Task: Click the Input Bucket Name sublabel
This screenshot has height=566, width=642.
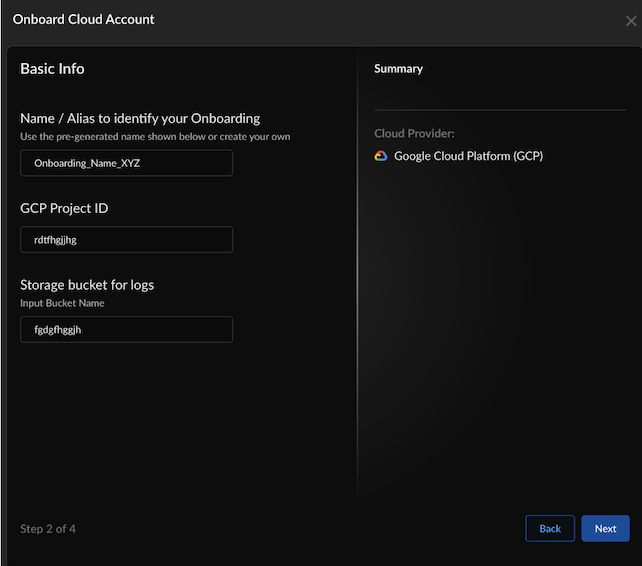Action: [x=62, y=303]
